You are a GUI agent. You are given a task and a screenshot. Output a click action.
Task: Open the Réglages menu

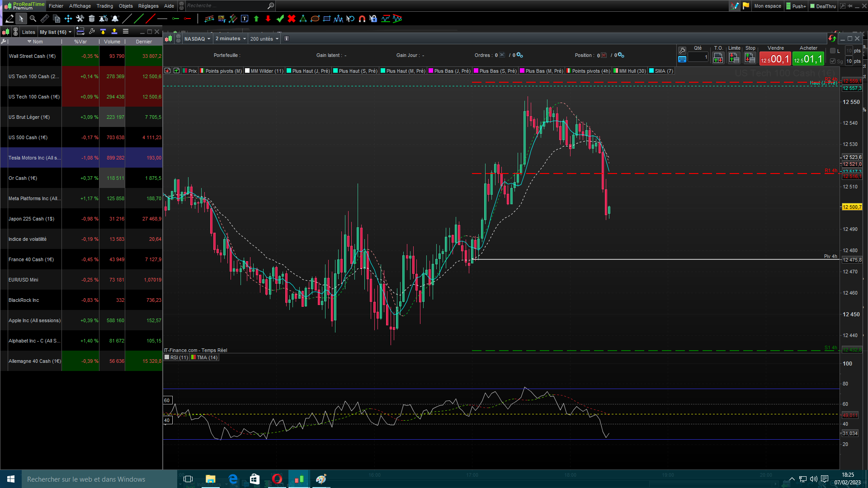[148, 6]
